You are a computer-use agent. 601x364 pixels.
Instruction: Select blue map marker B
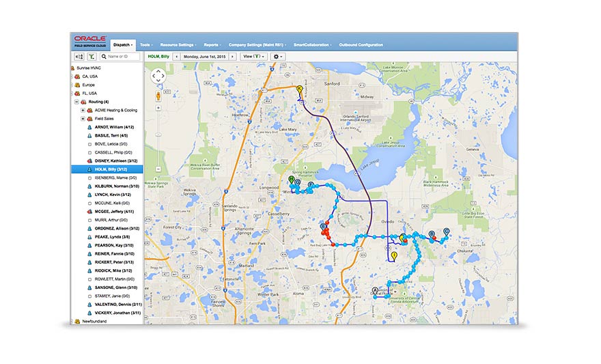[432, 234]
